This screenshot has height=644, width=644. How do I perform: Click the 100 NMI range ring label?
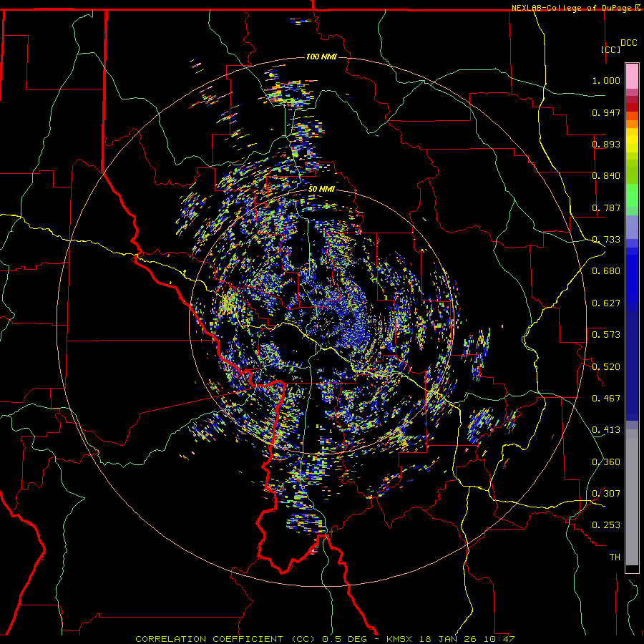pyautogui.click(x=321, y=57)
